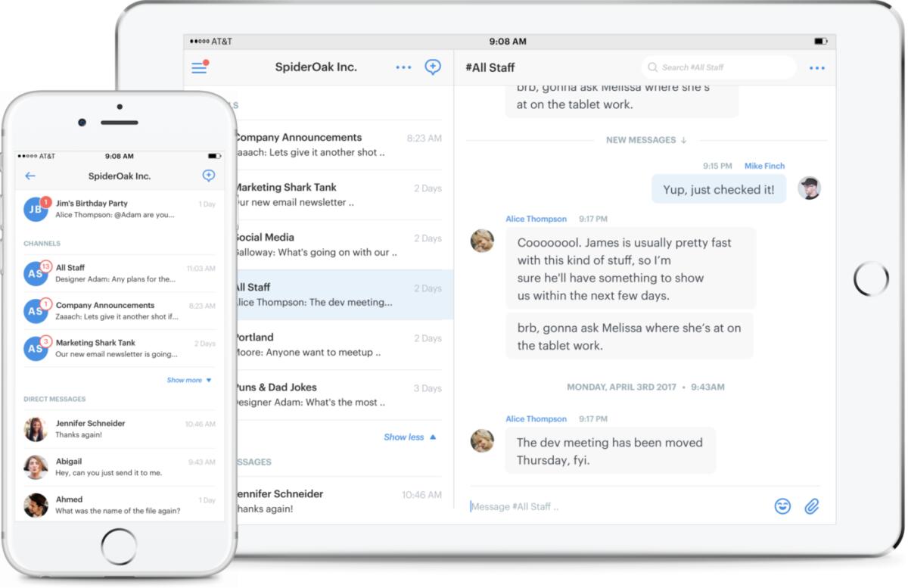The height and width of the screenshot is (588, 908).
Task: Click Alice Thompson's name above Cooooool message
Action: [536, 219]
